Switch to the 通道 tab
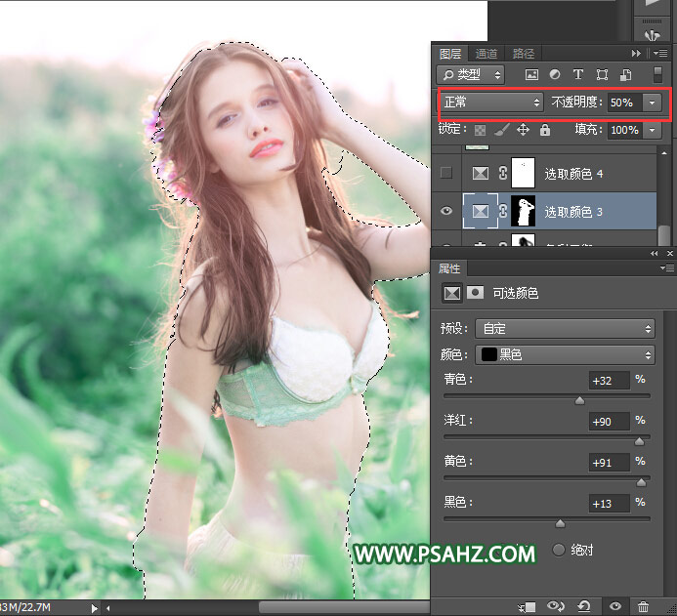Viewport: 677px width, 616px height. (x=486, y=54)
